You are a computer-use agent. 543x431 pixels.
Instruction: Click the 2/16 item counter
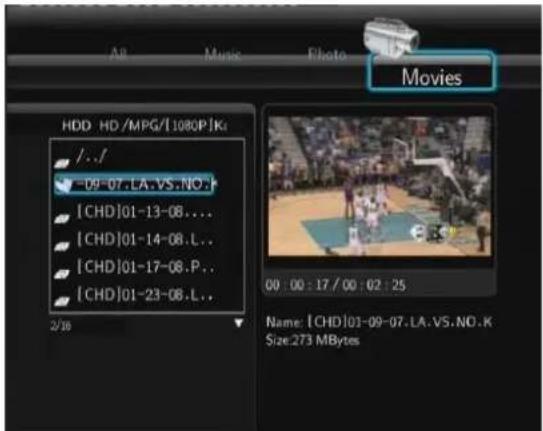tap(61, 325)
